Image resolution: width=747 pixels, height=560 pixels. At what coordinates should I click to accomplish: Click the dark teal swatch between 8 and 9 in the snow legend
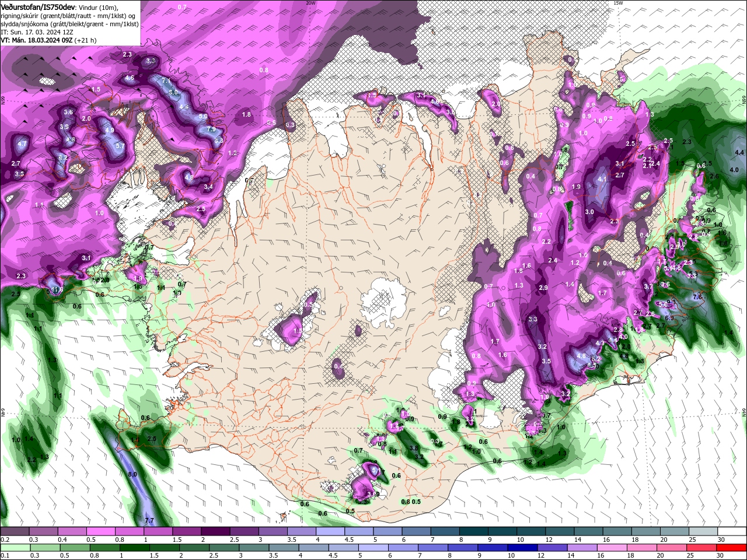[x=473, y=532]
